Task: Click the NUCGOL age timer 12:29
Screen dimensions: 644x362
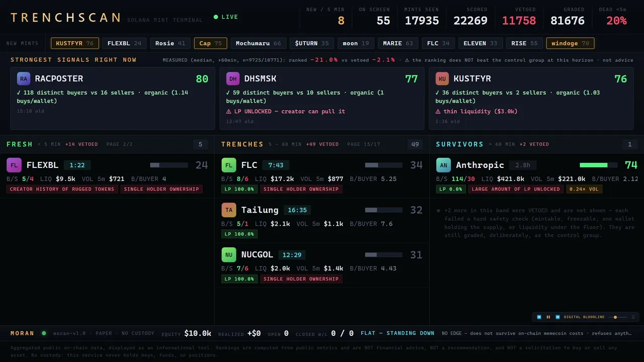Action: coord(292,255)
